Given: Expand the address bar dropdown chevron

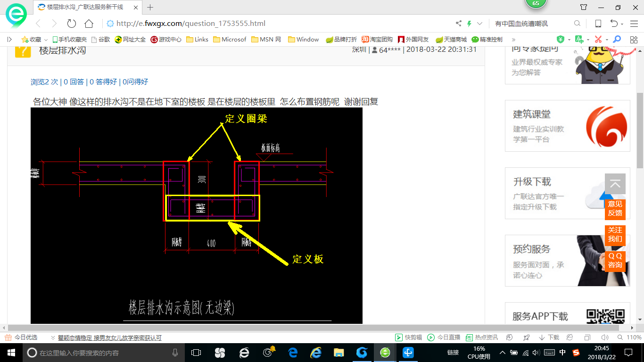Looking at the screenshot, I should [x=480, y=24].
